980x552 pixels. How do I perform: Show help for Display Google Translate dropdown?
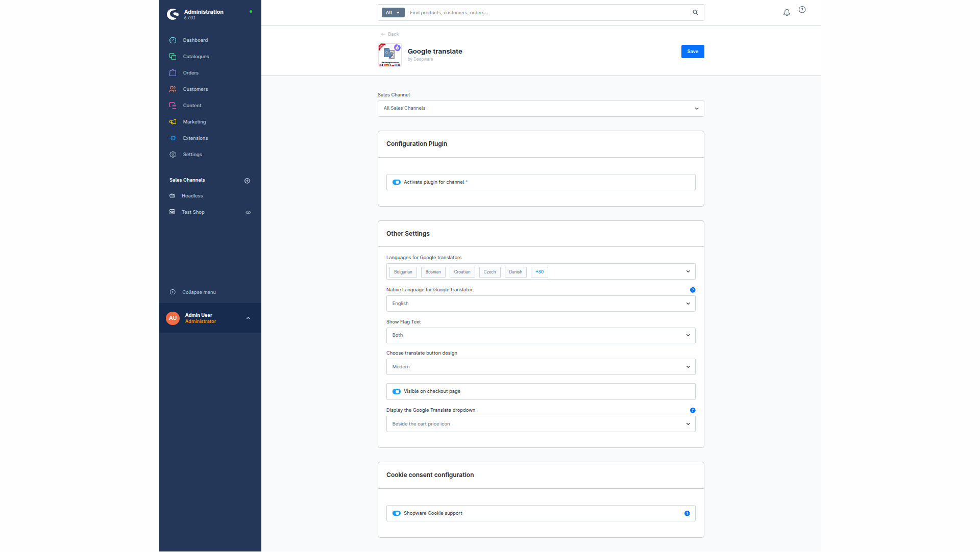(x=693, y=410)
